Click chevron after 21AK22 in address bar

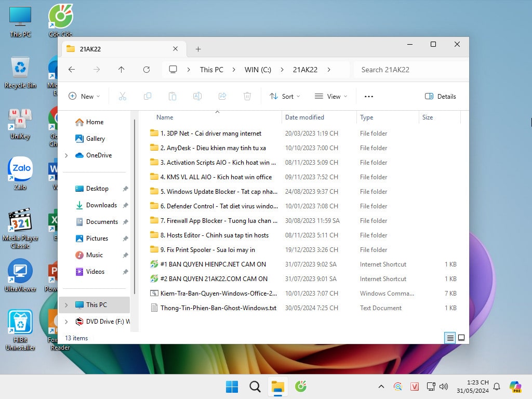click(329, 70)
